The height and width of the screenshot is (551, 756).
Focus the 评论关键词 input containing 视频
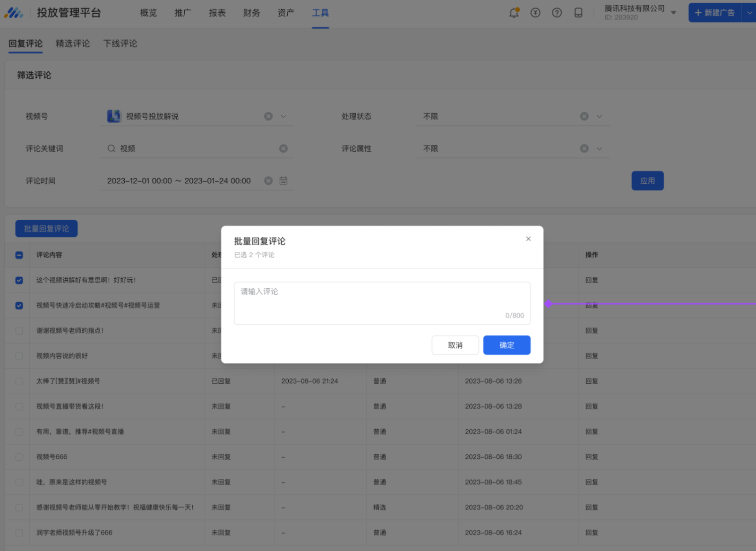point(198,148)
